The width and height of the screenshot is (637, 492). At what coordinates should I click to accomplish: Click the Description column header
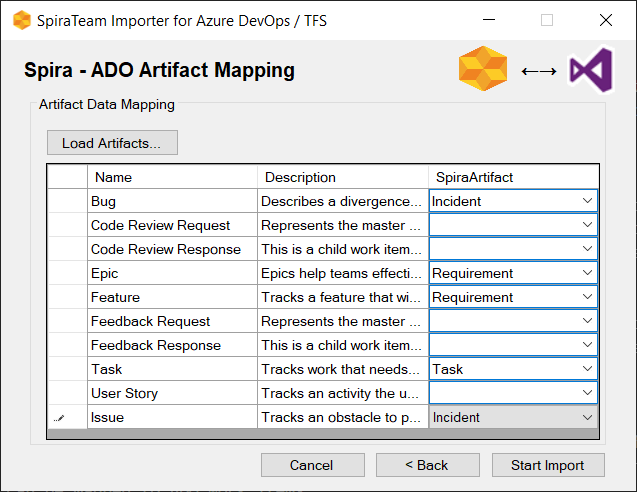point(342,177)
